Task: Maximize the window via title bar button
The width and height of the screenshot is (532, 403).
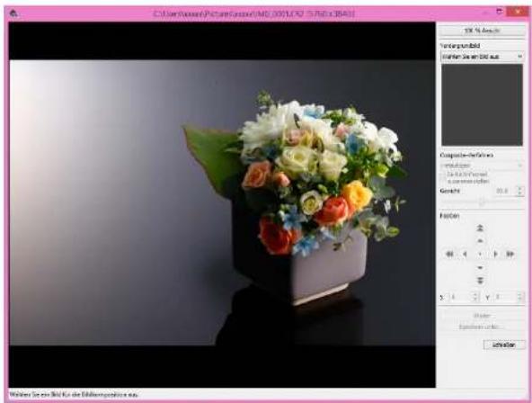Action: [x=499, y=12]
